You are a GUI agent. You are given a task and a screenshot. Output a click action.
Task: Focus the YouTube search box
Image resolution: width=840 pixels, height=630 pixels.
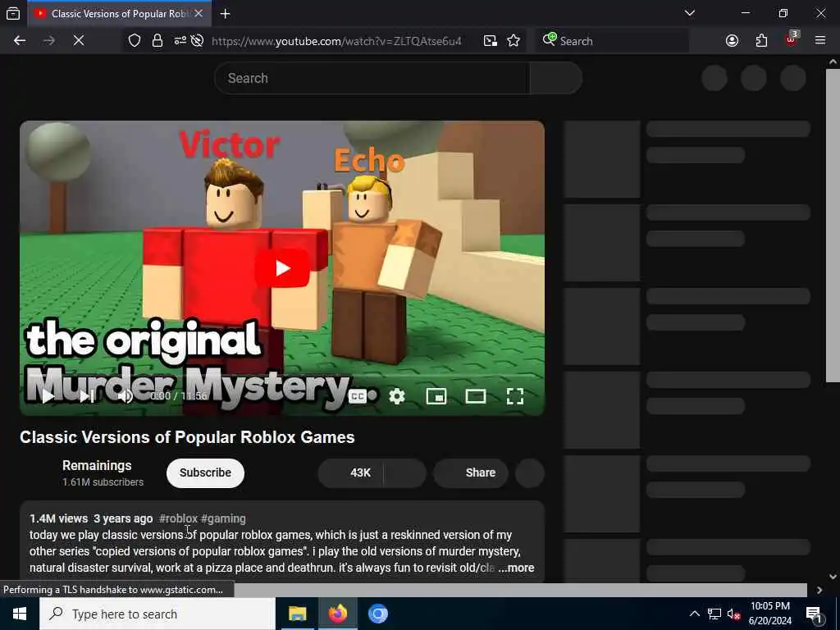coord(372,78)
